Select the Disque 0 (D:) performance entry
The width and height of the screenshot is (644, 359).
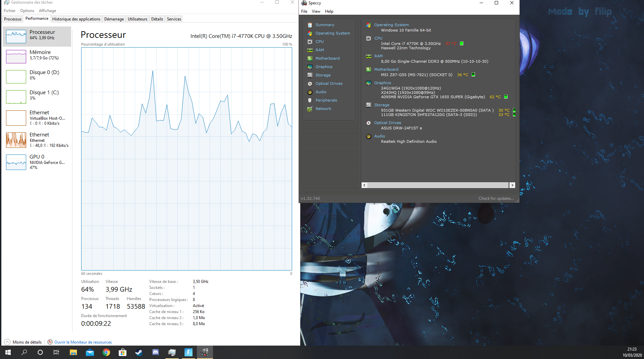click(37, 77)
